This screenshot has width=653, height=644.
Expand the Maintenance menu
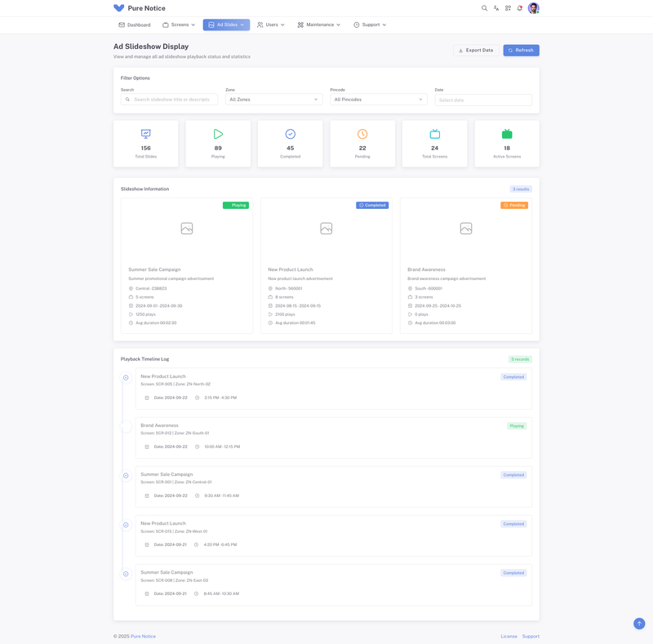(318, 25)
